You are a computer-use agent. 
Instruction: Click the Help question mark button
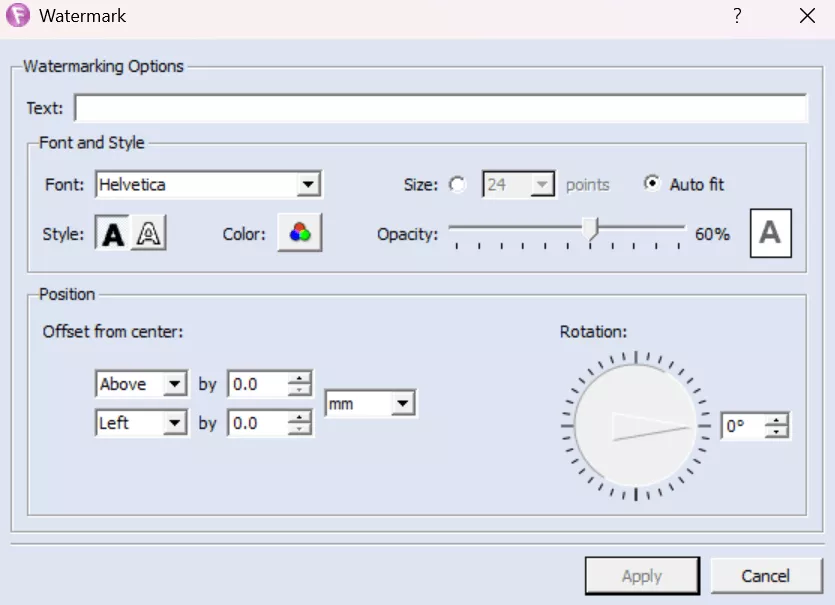point(737,16)
